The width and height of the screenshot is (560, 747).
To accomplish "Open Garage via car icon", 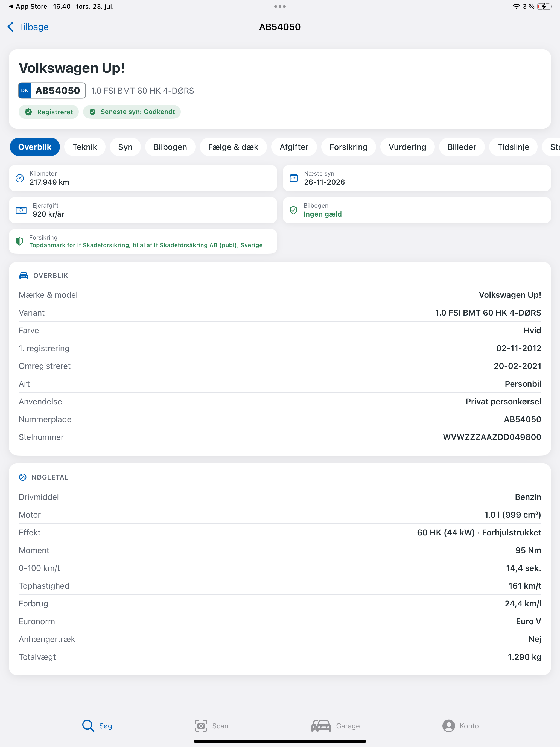I will pos(321,726).
